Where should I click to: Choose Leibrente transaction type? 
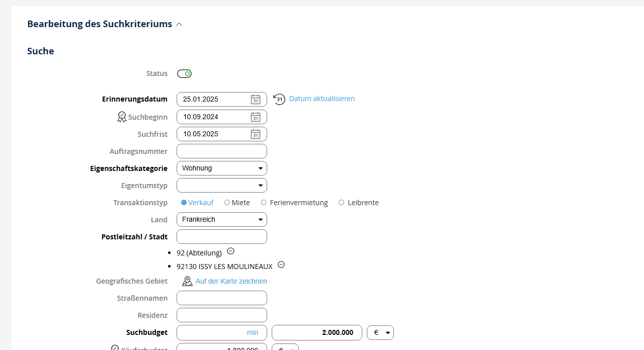click(x=342, y=203)
